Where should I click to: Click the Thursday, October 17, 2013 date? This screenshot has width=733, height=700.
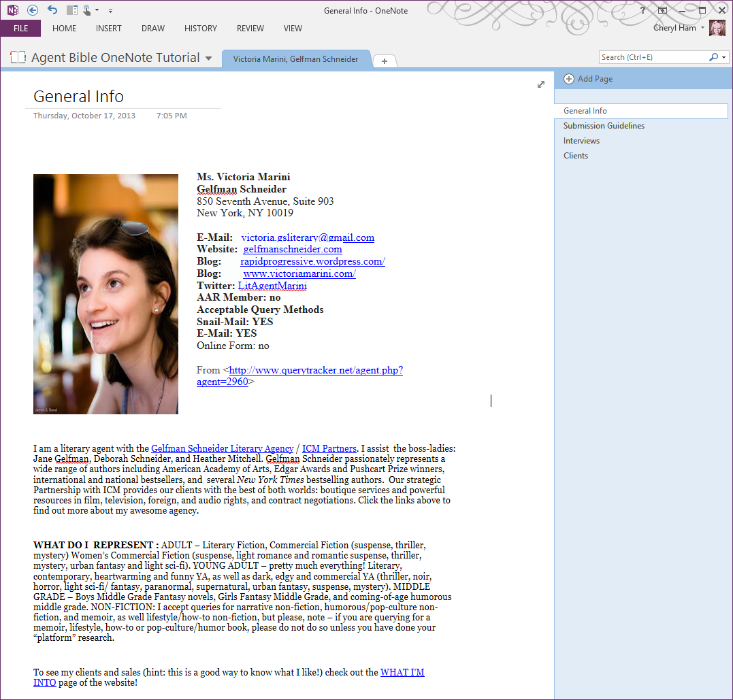[x=84, y=116]
